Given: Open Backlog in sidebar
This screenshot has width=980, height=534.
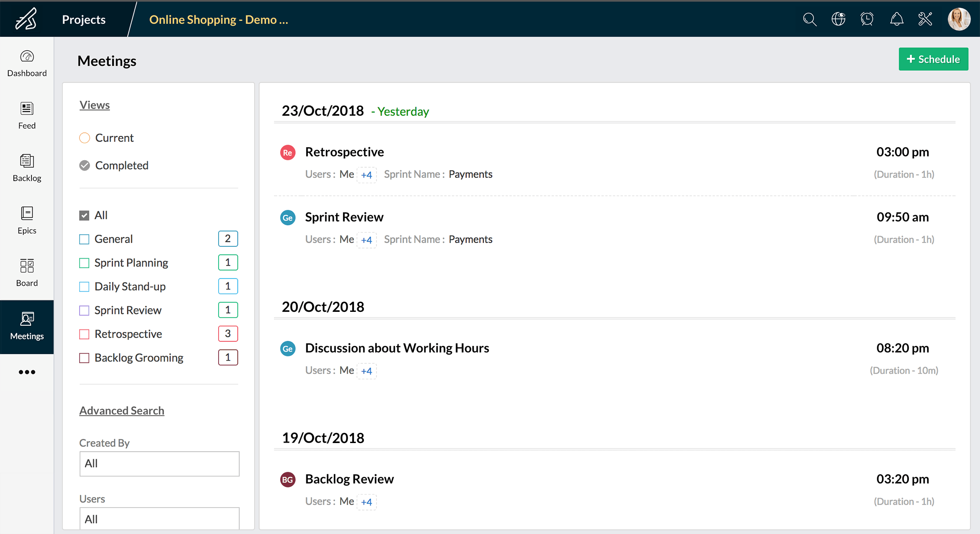Looking at the screenshot, I should click(x=27, y=168).
